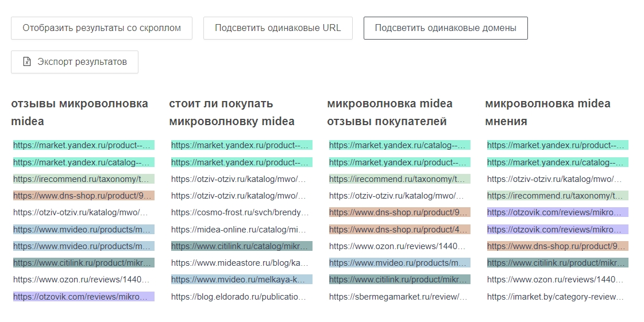
Task: Select heading 'отзывы микроволновка midea'
Action: 80,112
